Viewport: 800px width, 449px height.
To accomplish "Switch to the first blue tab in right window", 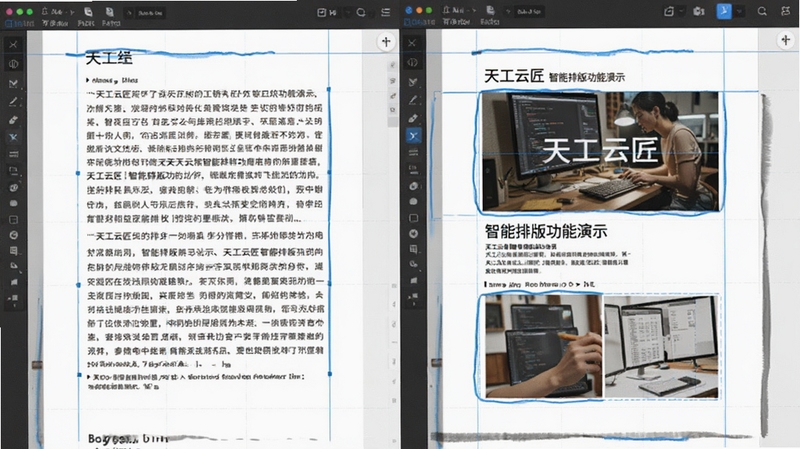I will pyautogui.click(x=418, y=22).
